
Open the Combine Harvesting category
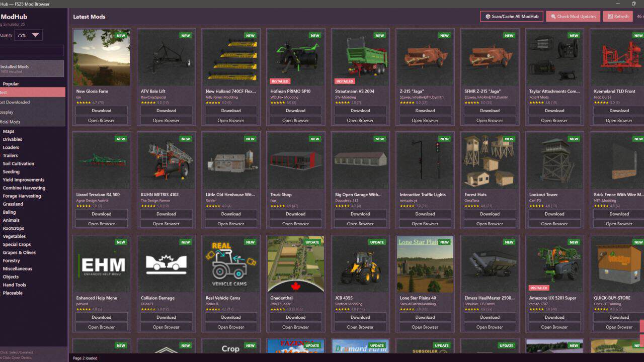pyautogui.click(x=24, y=188)
